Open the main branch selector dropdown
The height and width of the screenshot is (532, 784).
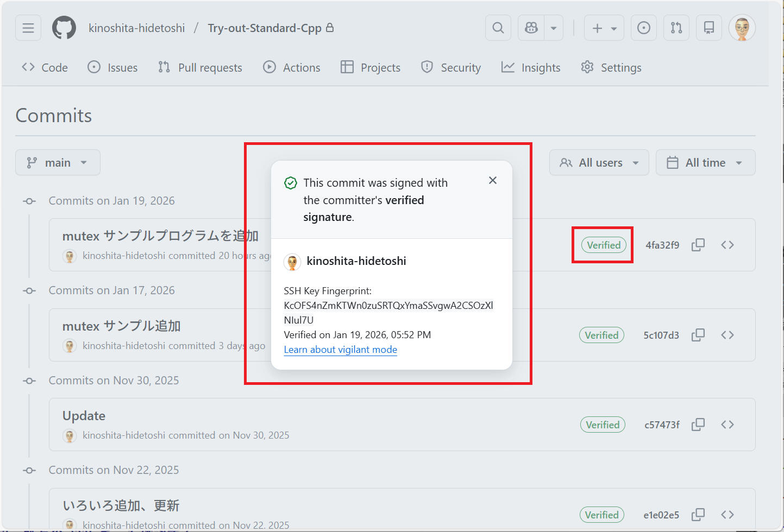tap(58, 162)
